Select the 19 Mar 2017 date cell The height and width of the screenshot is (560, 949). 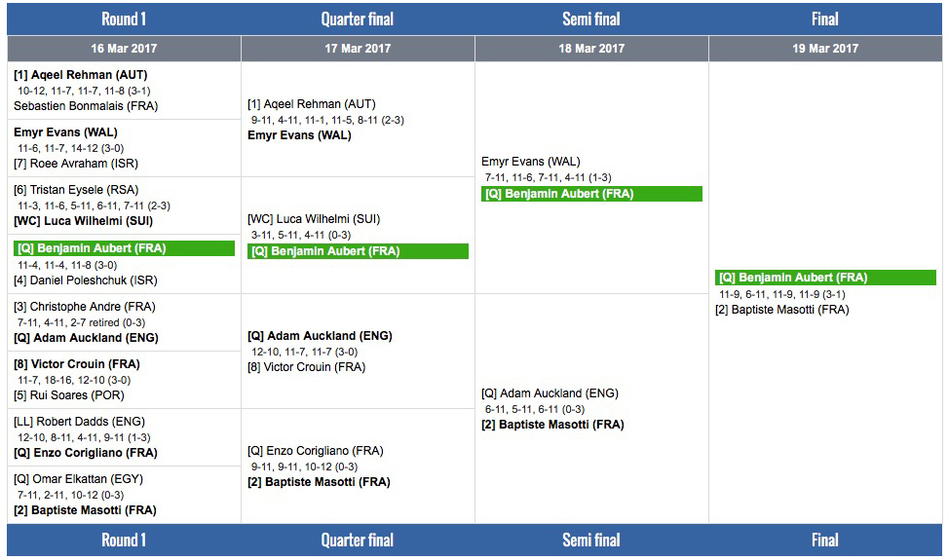pyautogui.click(x=825, y=49)
